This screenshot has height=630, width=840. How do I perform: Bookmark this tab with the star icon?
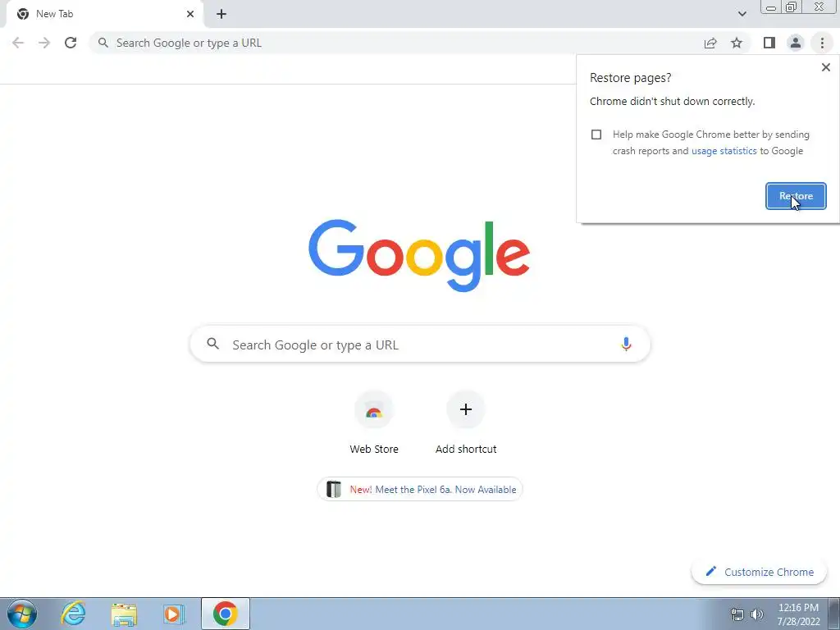(737, 43)
